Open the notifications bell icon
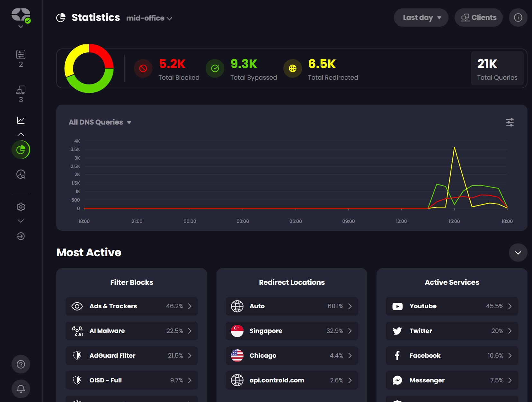Screen dimensions: 532x402 [21, 389]
